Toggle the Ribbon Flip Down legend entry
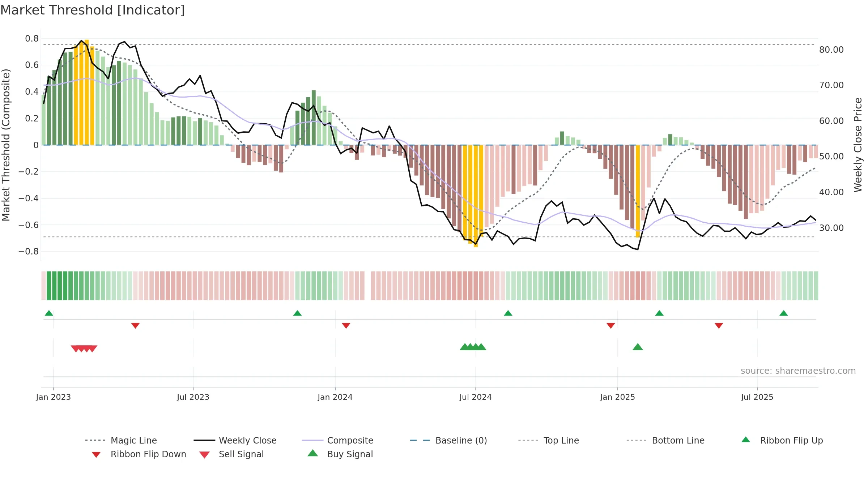The image size is (868, 488). (x=139, y=454)
